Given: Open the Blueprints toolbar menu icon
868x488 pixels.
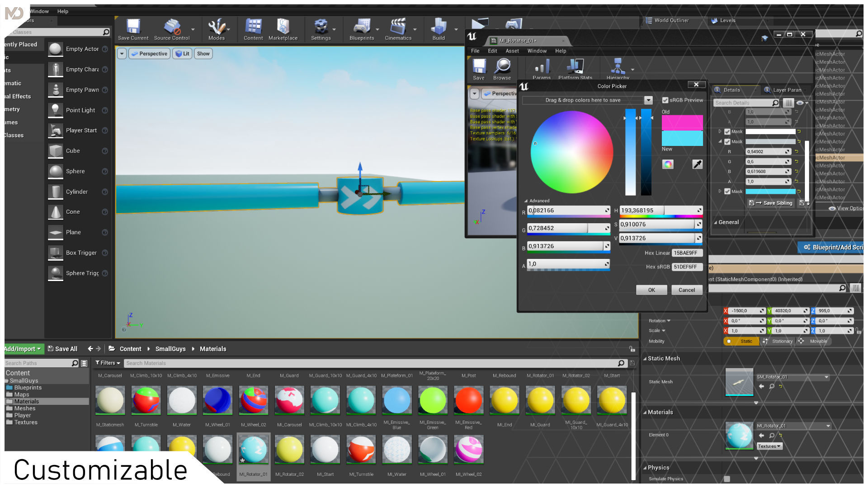Looking at the screenshot, I should point(361,28).
